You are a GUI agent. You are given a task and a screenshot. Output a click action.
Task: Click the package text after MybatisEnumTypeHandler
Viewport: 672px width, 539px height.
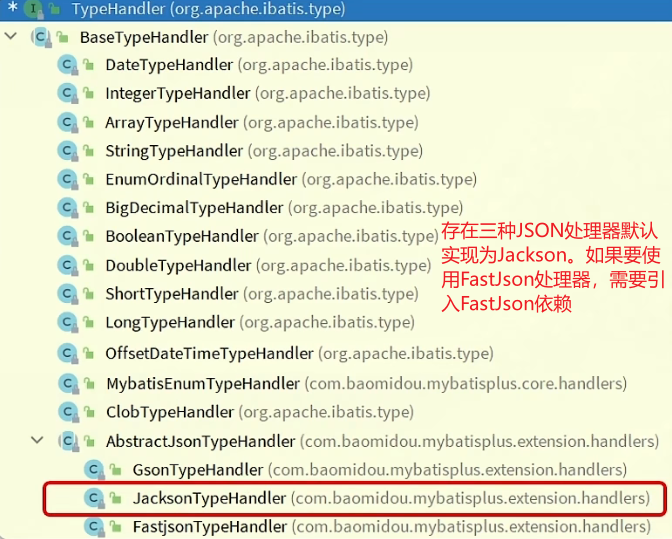coord(466,383)
